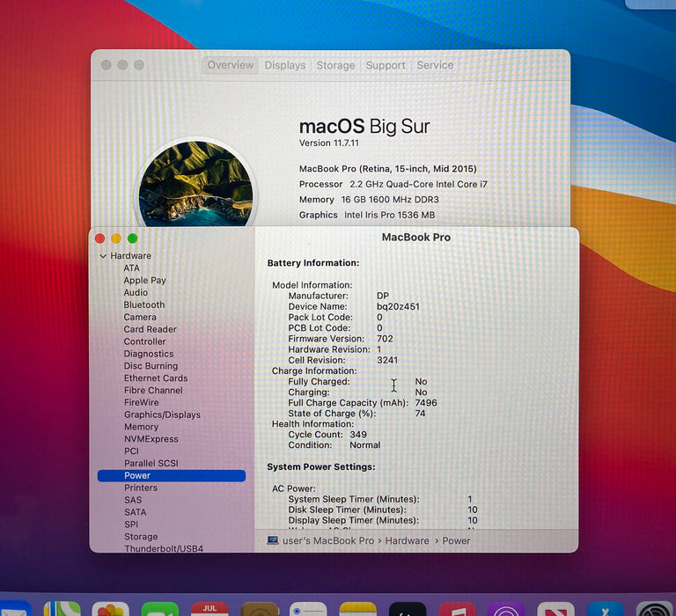This screenshot has height=616, width=676.
Task: Open Podcasts from the Dock
Action: tap(507, 609)
